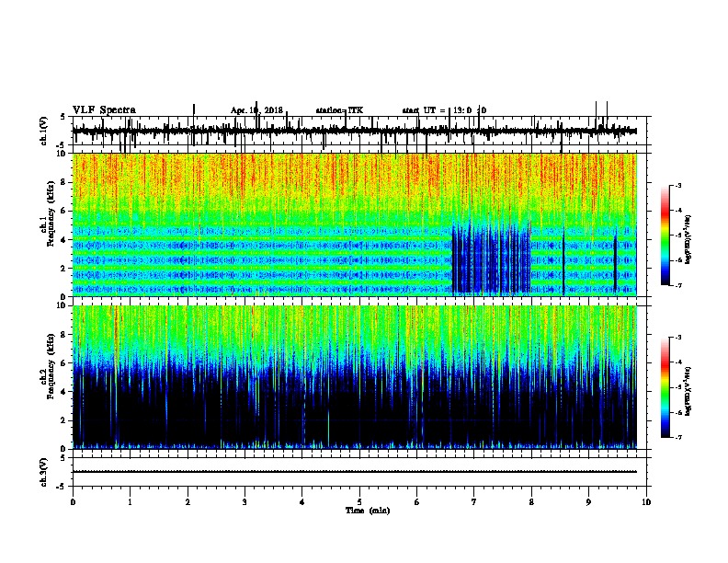Click time axis tick label "5"

359,502
